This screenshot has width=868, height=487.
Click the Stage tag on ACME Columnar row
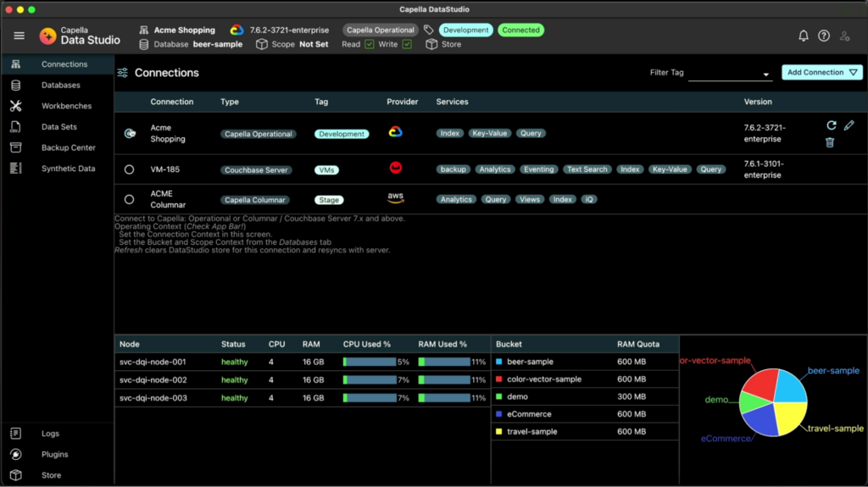(x=329, y=200)
